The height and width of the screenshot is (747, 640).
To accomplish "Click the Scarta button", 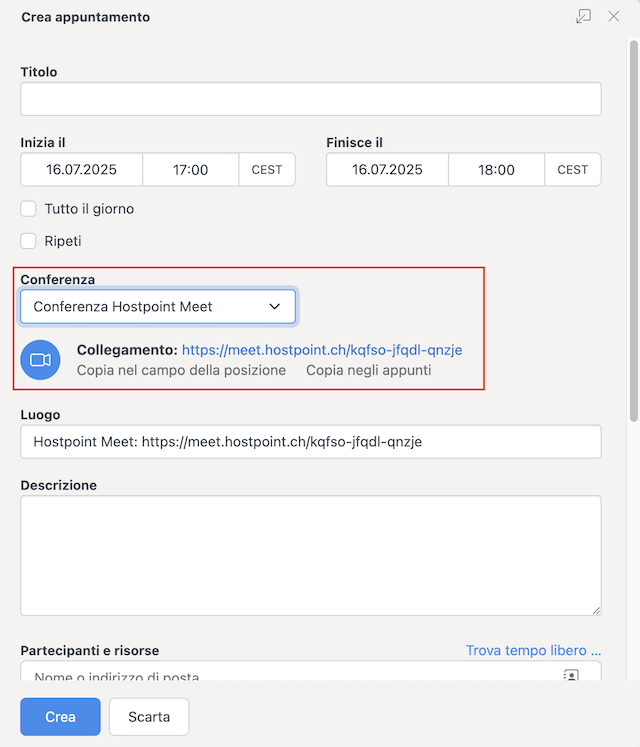I will coord(149,717).
